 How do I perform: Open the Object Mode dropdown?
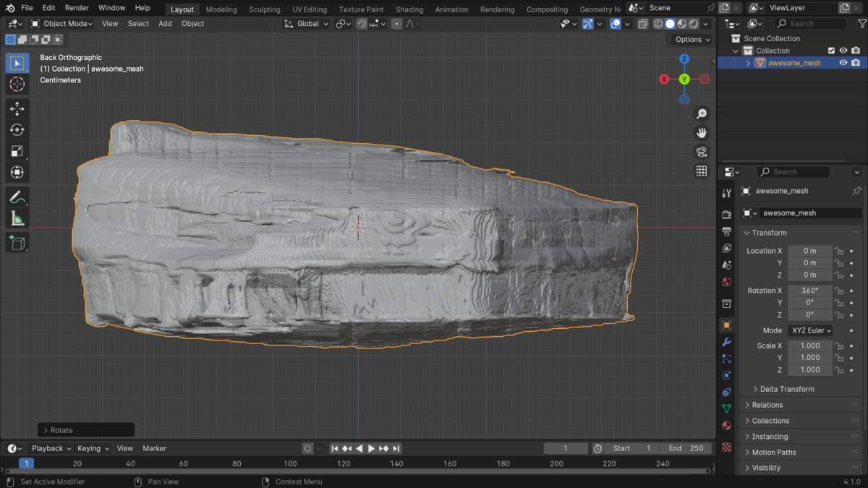point(61,24)
